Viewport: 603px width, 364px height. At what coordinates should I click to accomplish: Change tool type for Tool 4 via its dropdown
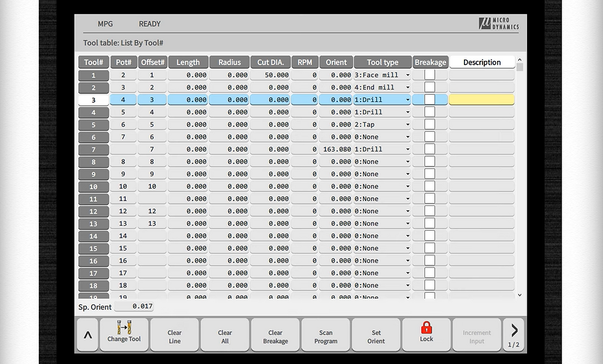[x=406, y=112]
